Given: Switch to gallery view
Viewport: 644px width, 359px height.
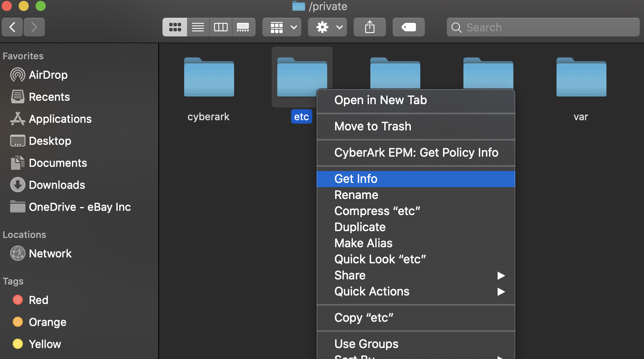Looking at the screenshot, I should pos(243,27).
